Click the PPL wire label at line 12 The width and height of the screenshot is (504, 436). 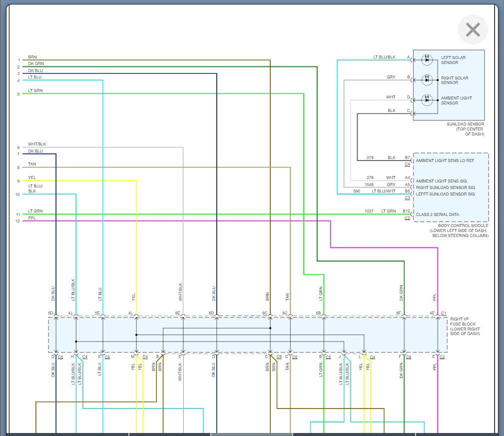[32, 218]
